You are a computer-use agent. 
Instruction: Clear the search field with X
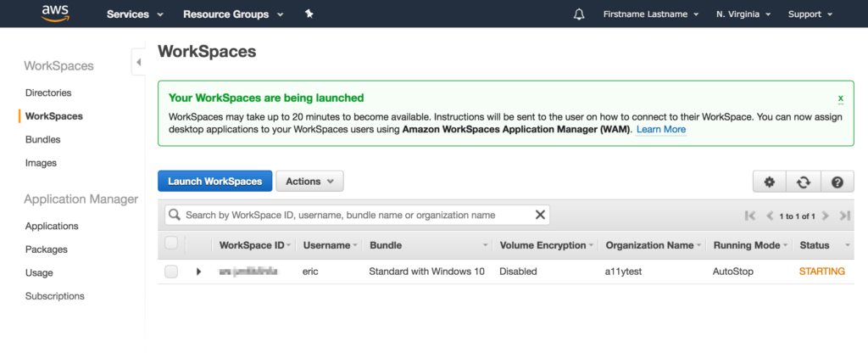click(540, 215)
